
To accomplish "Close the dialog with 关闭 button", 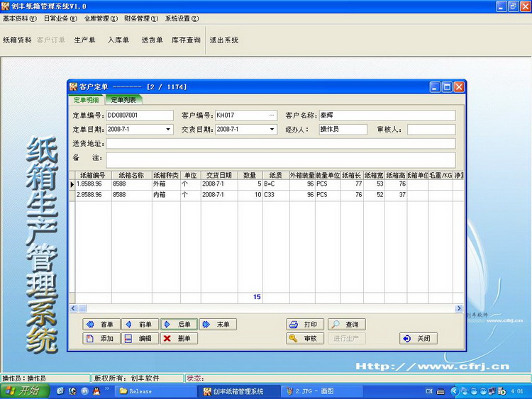I will pyautogui.click(x=417, y=339).
